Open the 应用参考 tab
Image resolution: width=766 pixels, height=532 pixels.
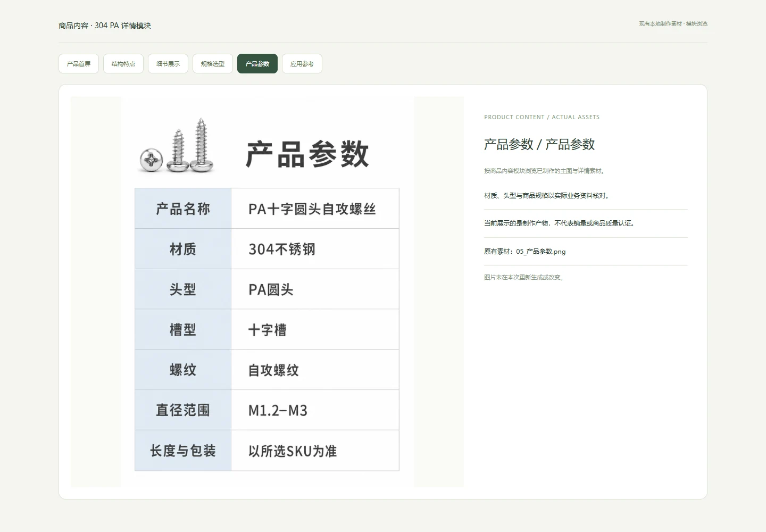(302, 64)
